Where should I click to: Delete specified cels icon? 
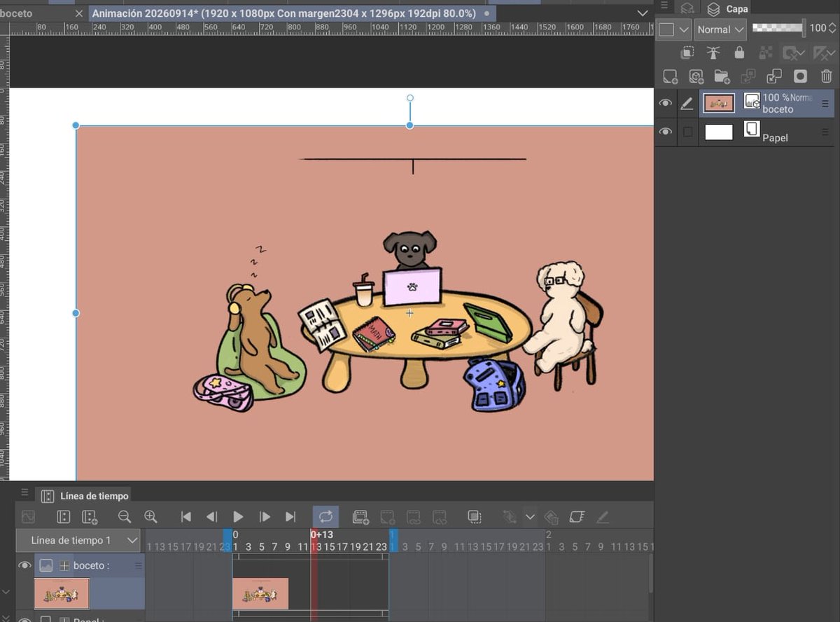[440, 517]
